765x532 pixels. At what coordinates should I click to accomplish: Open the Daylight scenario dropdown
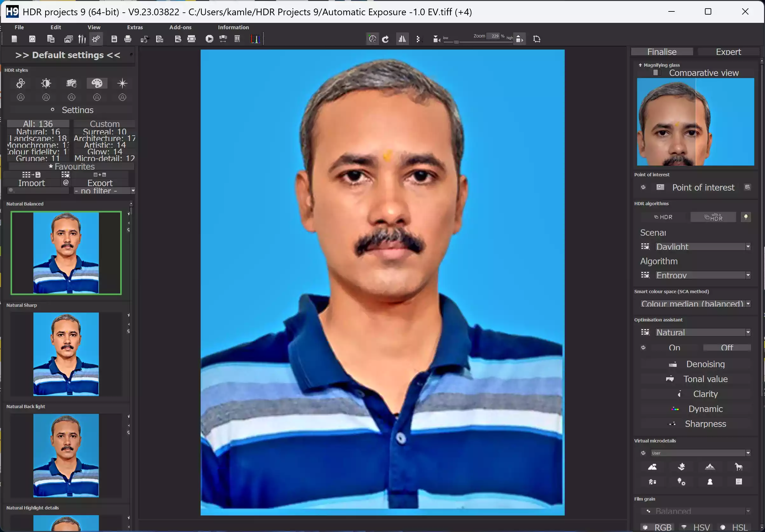pos(703,247)
